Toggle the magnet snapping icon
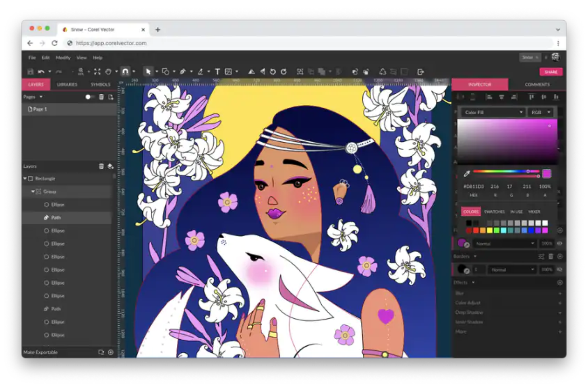 tap(125, 72)
